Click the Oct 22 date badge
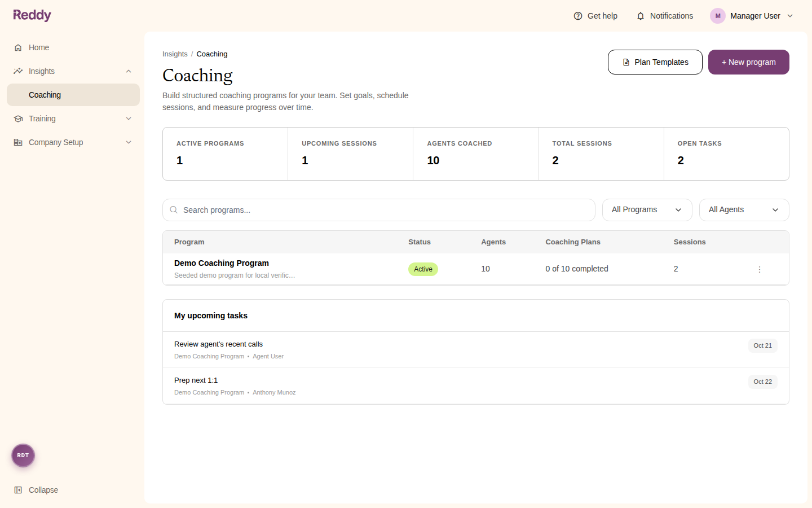This screenshot has width=812, height=508. tap(763, 382)
